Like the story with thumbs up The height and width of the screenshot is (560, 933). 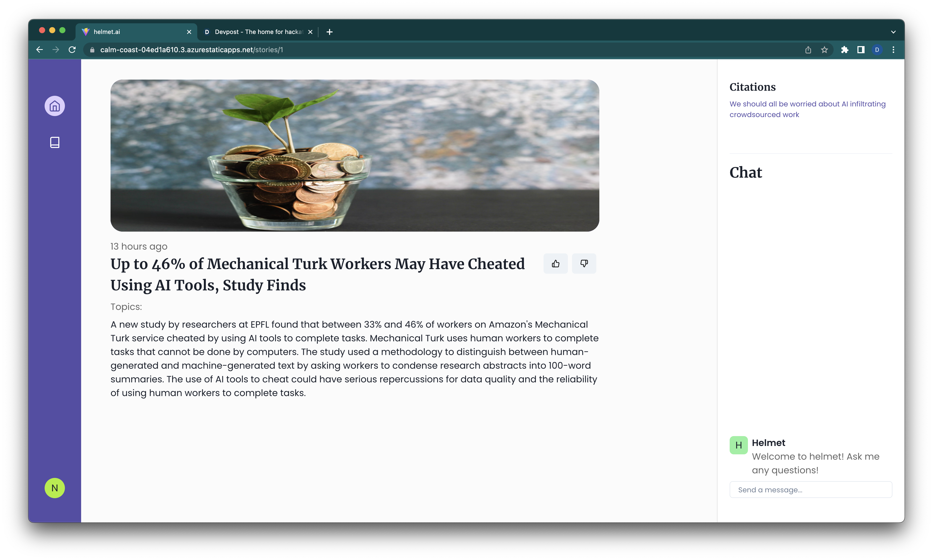point(555,264)
